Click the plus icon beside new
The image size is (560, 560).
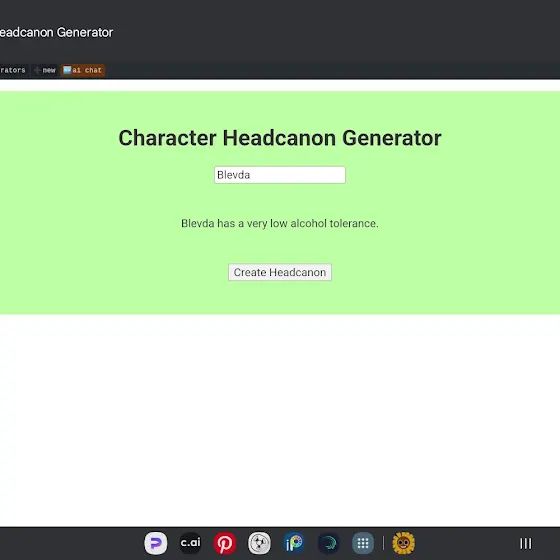[x=37, y=70]
